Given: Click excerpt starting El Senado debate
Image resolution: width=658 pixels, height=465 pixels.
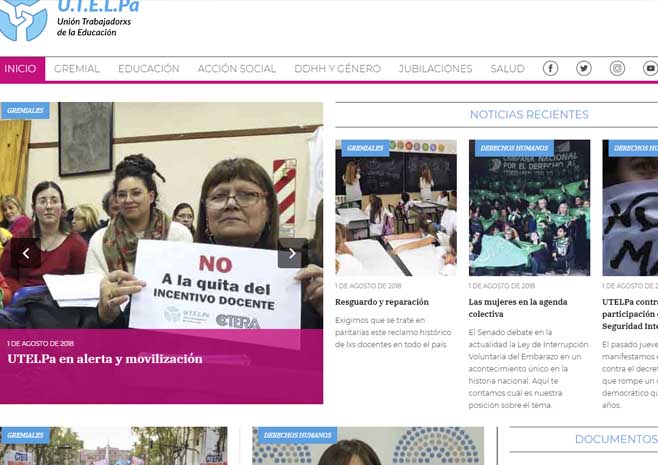Looking at the screenshot, I should [528, 368].
